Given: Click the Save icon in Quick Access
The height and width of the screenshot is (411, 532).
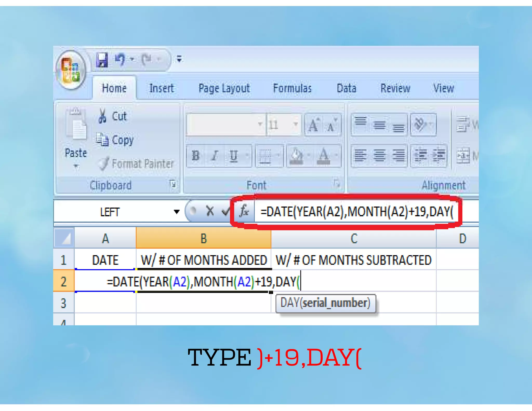Looking at the screenshot, I should point(102,60).
